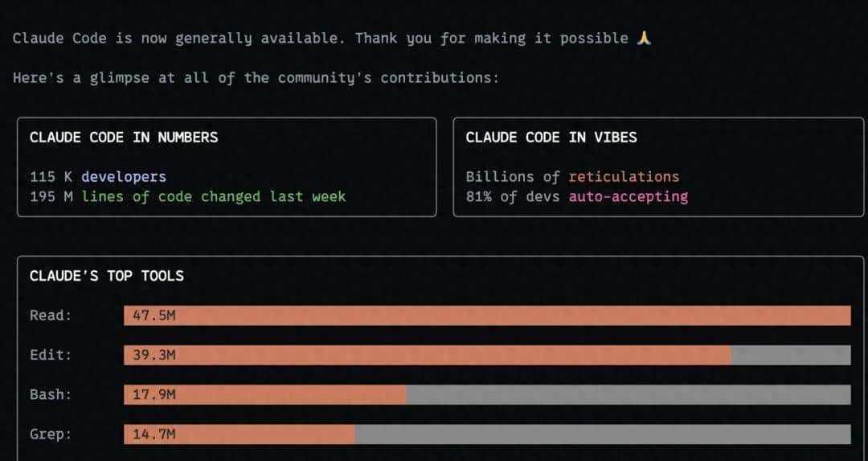Select the 'Read:' tool label
This screenshot has height=461, width=868.
click(x=51, y=315)
